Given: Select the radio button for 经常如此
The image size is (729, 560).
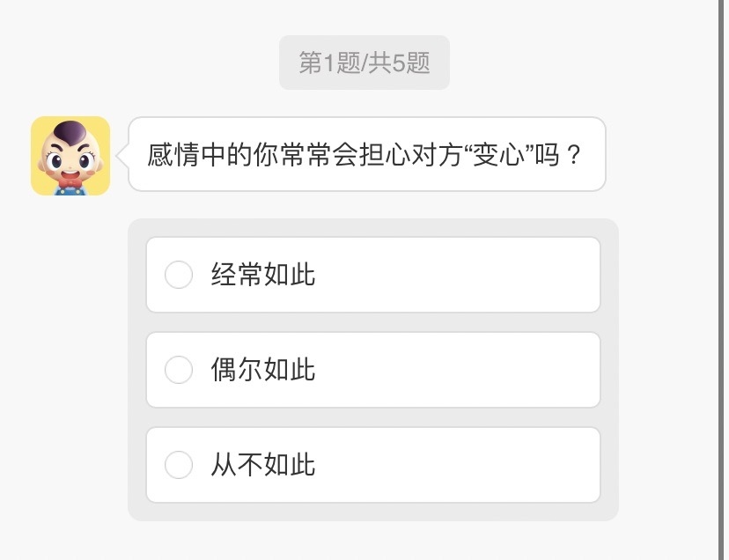Looking at the screenshot, I should (x=179, y=275).
